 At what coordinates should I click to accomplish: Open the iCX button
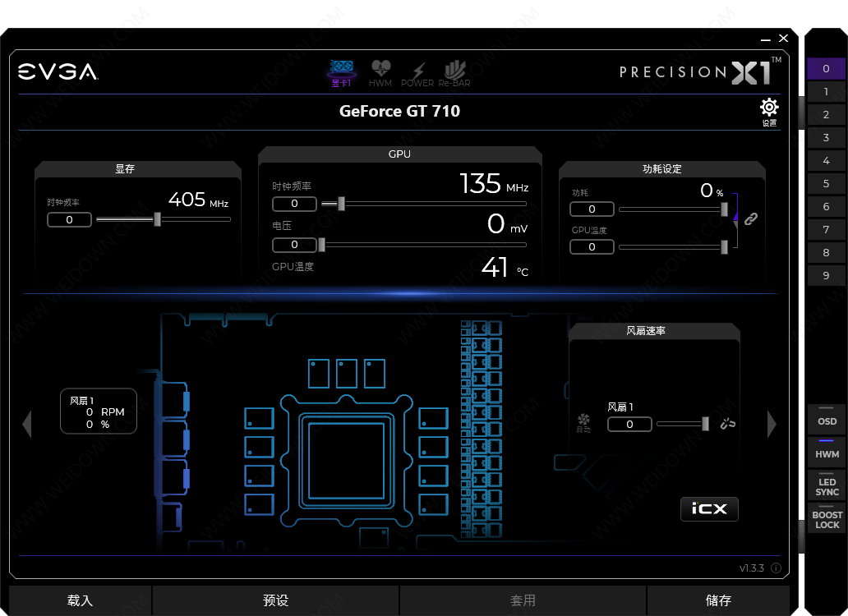click(709, 509)
